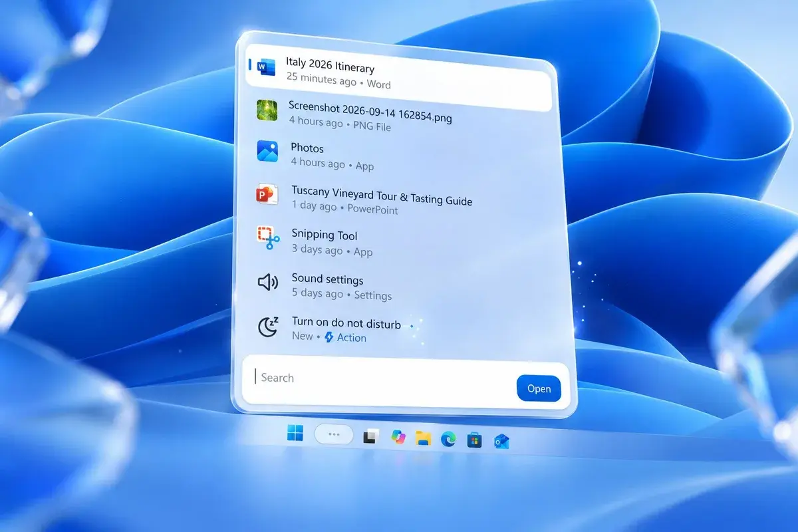Select the Italy 2026 Itinerary title
The width and height of the screenshot is (798, 532).
click(x=331, y=65)
